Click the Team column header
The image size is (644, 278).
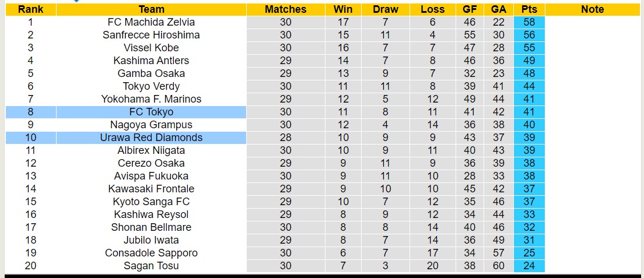(151, 9)
